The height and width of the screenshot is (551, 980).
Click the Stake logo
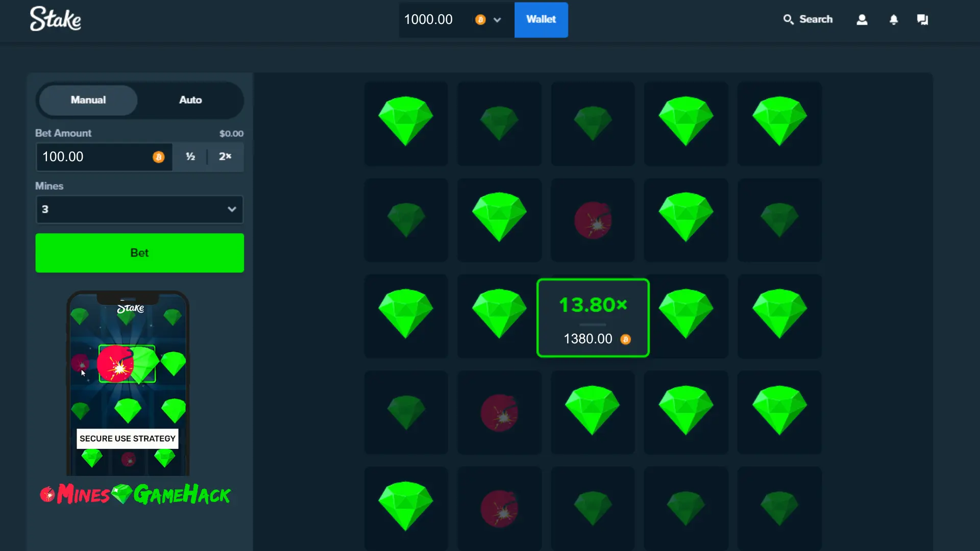click(x=55, y=19)
